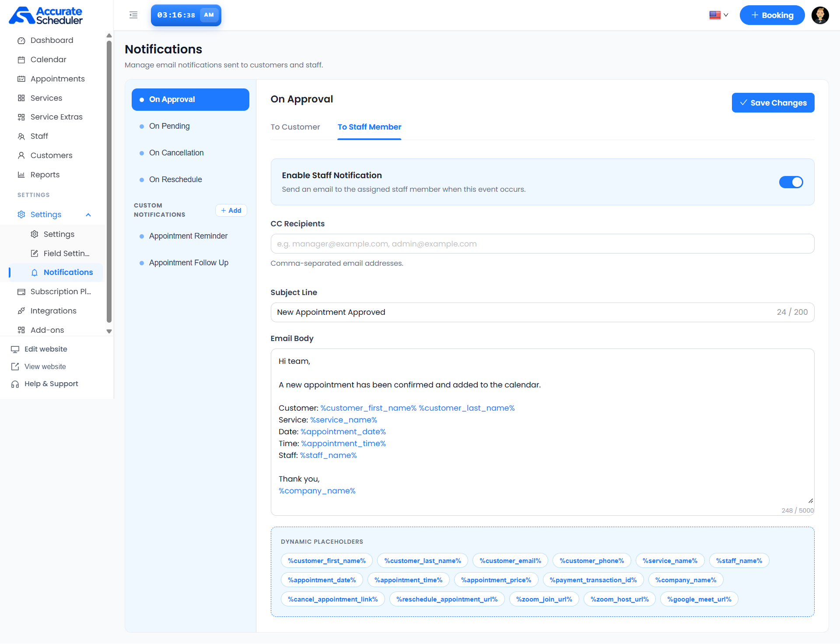Click the + Booking button
The width and height of the screenshot is (840, 644).
coord(772,15)
